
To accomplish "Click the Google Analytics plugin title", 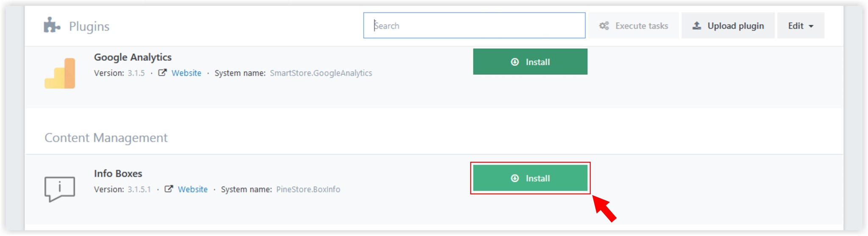I will [x=133, y=57].
